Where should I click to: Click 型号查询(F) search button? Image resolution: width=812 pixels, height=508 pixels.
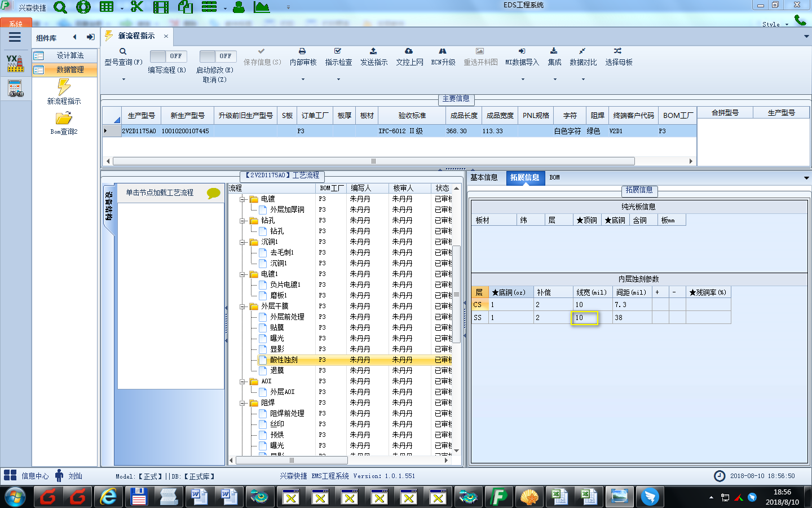[123, 57]
